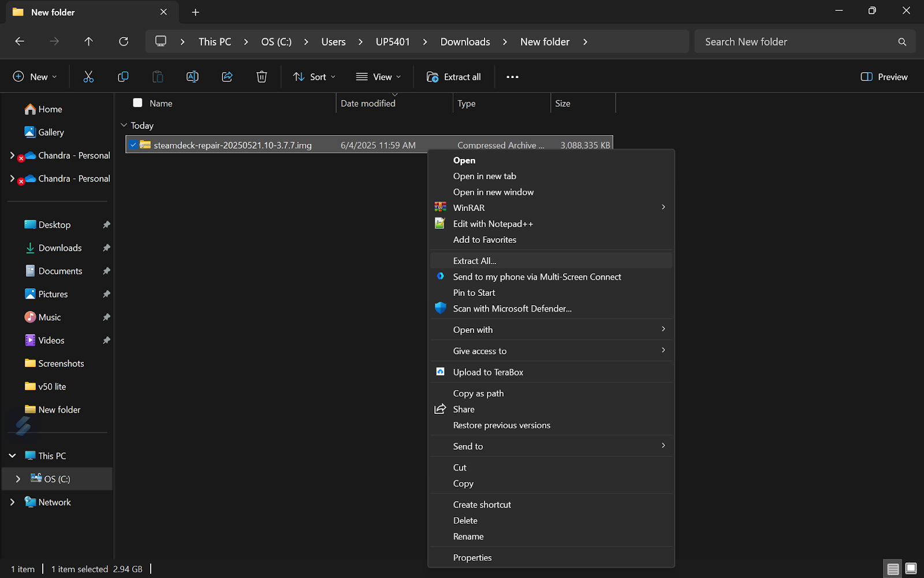Click Downloads in the breadcrumb path
Viewport: 924px width, 578px height.
pyautogui.click(x=465, y=42)
